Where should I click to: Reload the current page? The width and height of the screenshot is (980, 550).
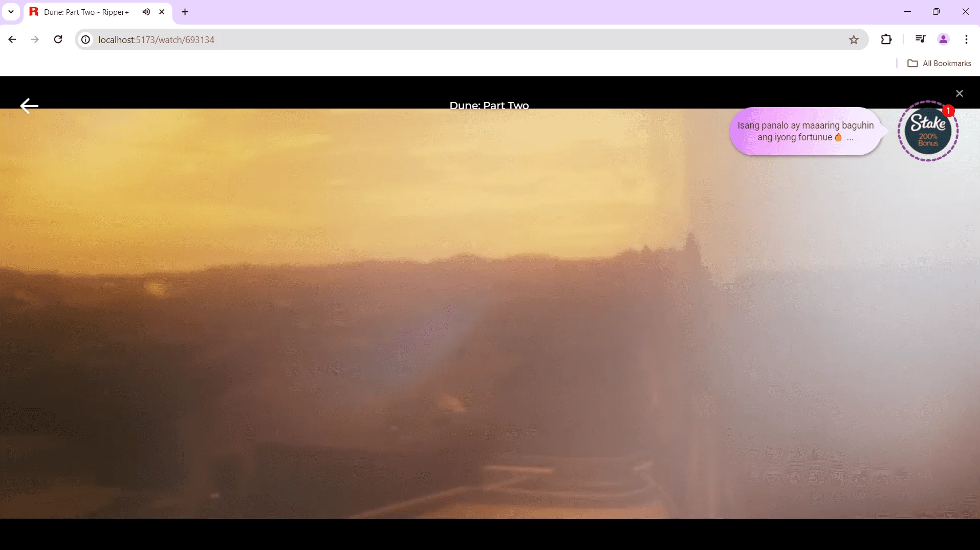(58, 39)
